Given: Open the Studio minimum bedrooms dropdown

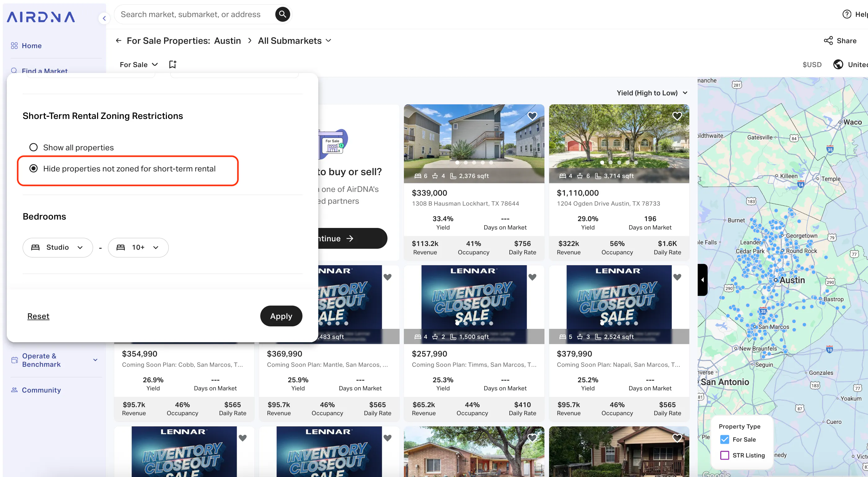Looking at the screenshot, I should pos(58,247).
